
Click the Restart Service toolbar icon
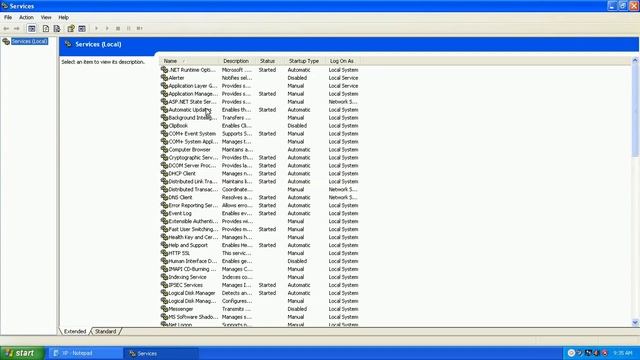140,29
